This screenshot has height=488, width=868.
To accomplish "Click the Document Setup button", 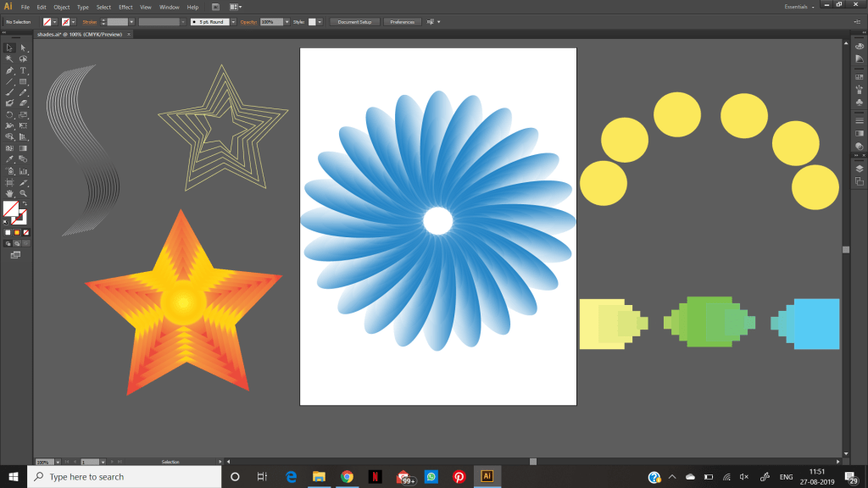I will click(354, 21).
